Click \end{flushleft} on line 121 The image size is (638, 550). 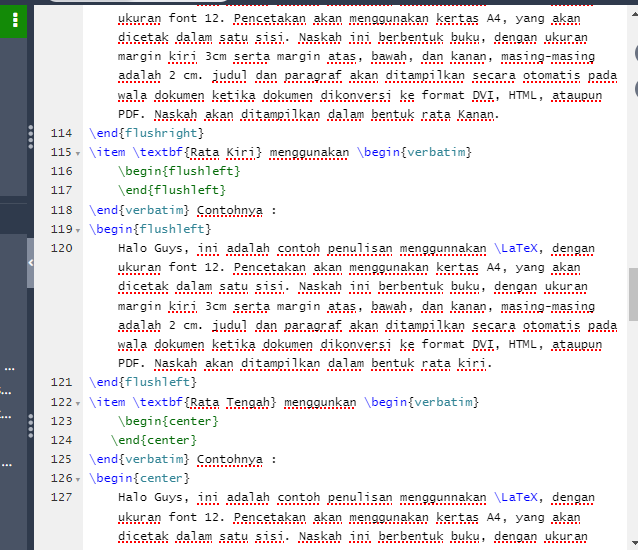(x=143, y=382)
